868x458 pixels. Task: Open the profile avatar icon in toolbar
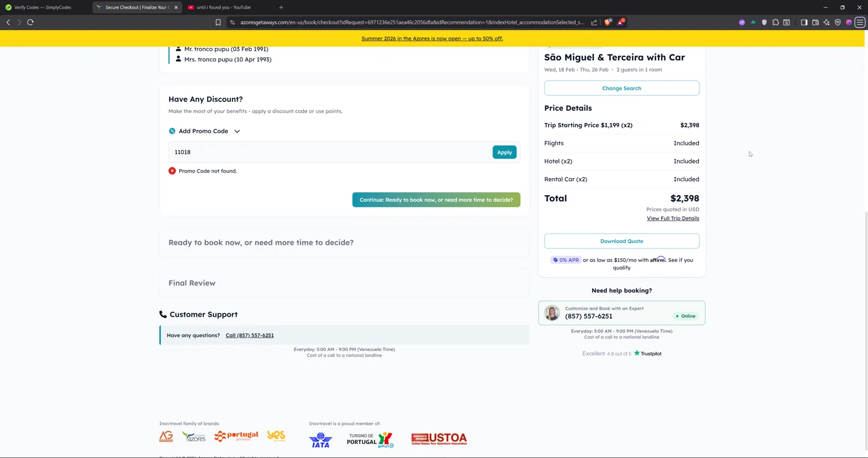pyautogui.click(x=849, y=23)
